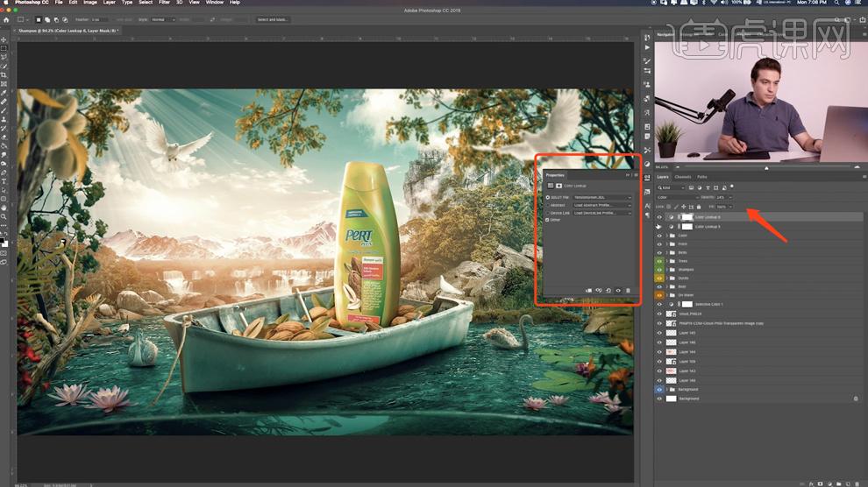Image resolution: width=868 pixels, height=487 pixels.
Task: Open the Image menu
Action: pos(90,3)
